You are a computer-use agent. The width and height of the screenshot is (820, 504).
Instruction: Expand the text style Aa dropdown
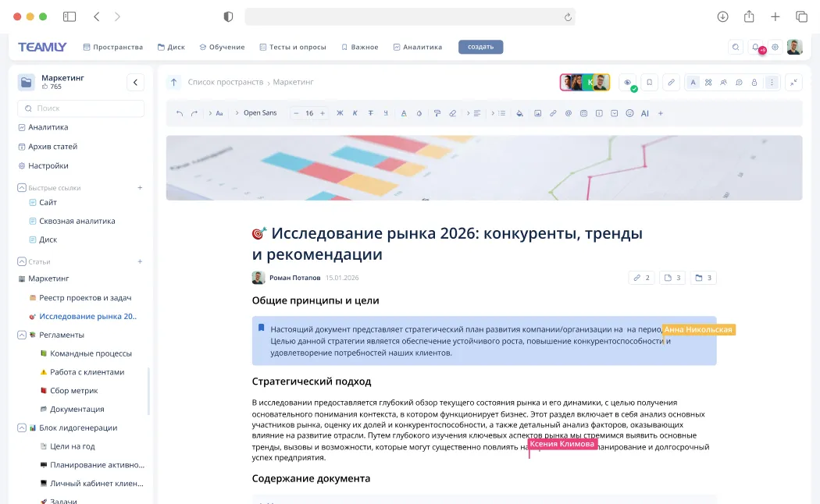pyautogui.click(x=216, y=113)
